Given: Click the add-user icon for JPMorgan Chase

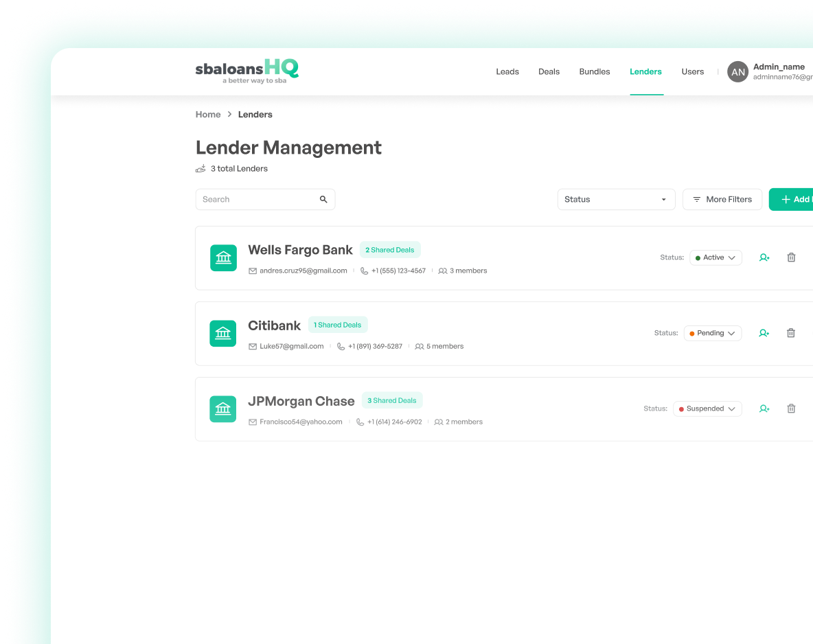Looking at the screenshot, I should click(x=764, y=409).
